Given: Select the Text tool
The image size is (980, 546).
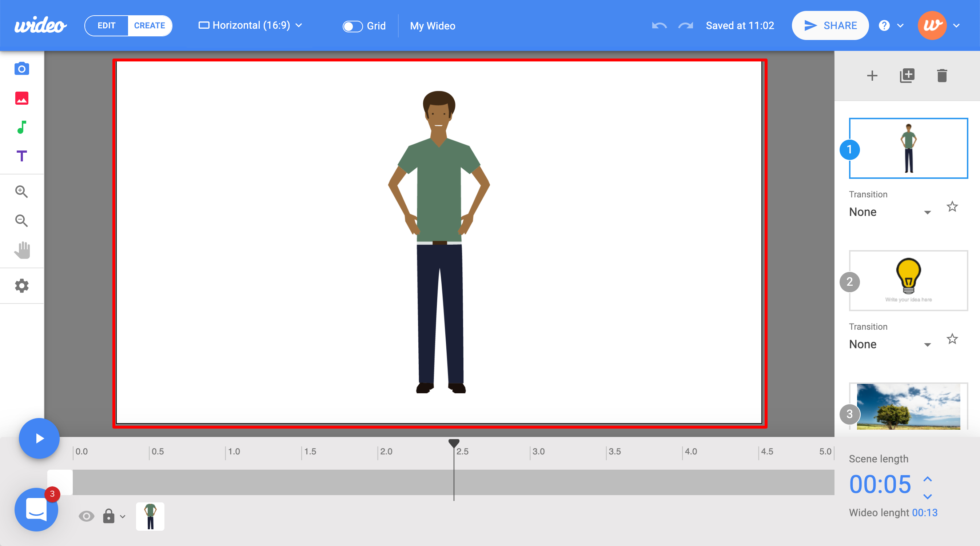Looking at the screenshot, I should [x=22, y=156].
